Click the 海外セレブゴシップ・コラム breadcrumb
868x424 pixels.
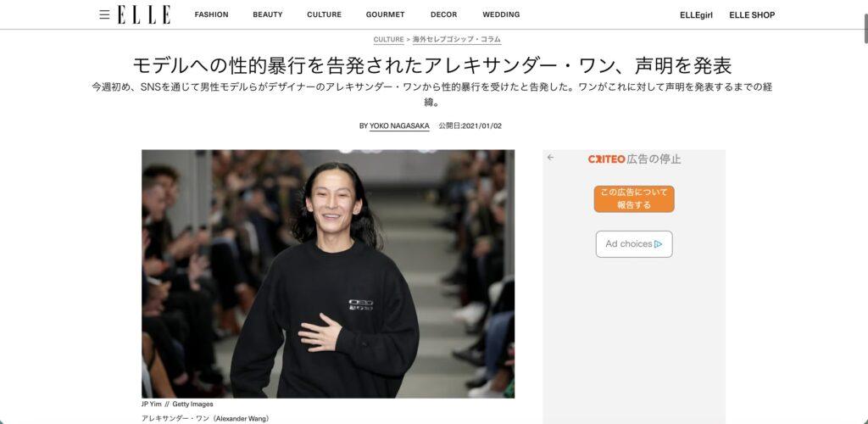click(457, 40)
